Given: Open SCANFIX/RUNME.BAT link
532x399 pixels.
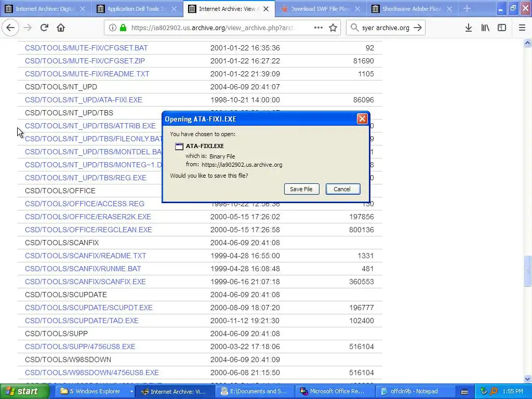Looking at the screenshot, I should pyautogui.click(x=83, y=269).
